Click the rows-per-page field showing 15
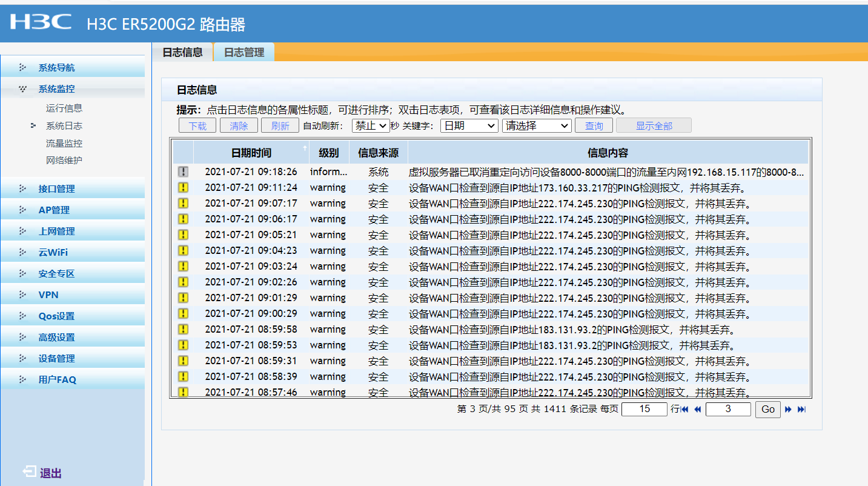The image size is (868, 486). (644, 410)
